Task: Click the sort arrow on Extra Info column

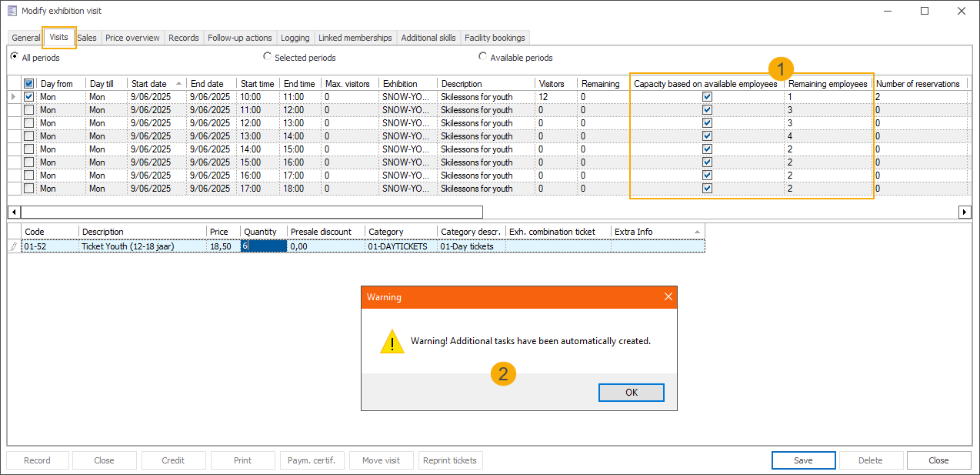Action: (x=697, y=231)
